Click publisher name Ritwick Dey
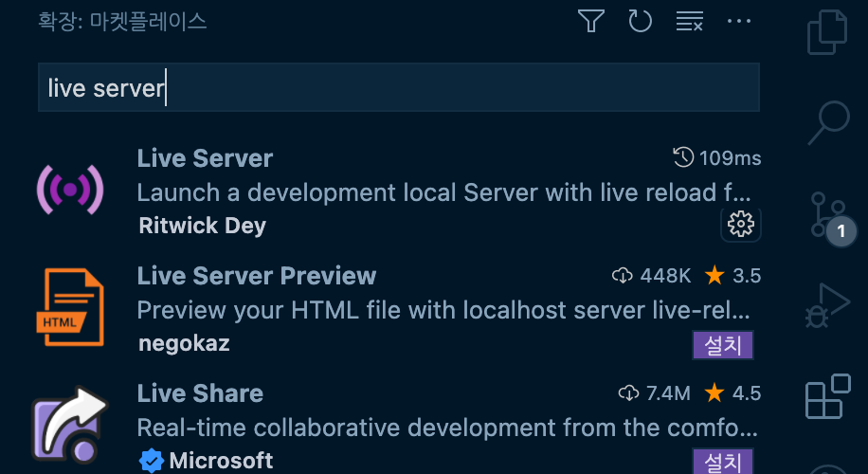This screenshot has height=474, width=868. point(203,226)
